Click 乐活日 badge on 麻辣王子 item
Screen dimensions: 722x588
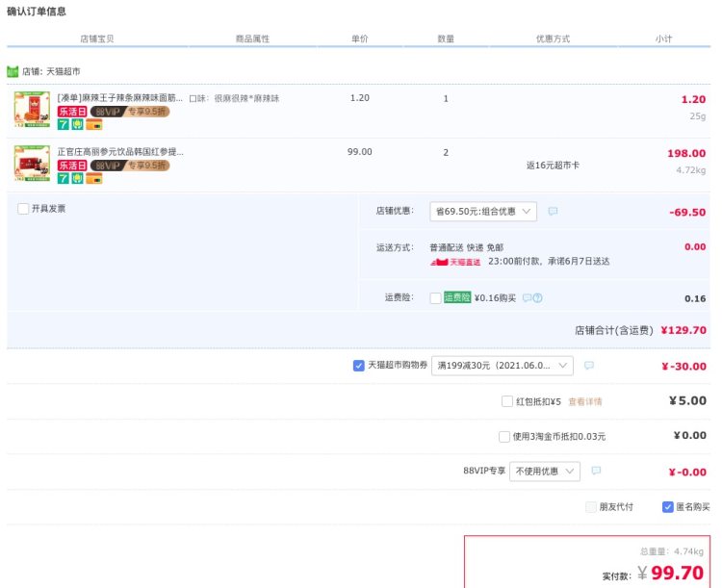[x=72, y=112]
